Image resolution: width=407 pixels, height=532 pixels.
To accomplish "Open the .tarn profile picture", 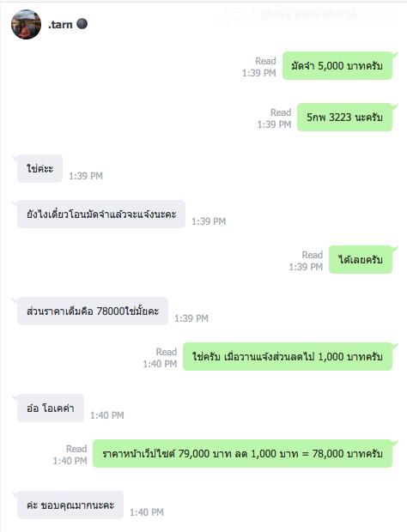I will click(x=26, y=24).
